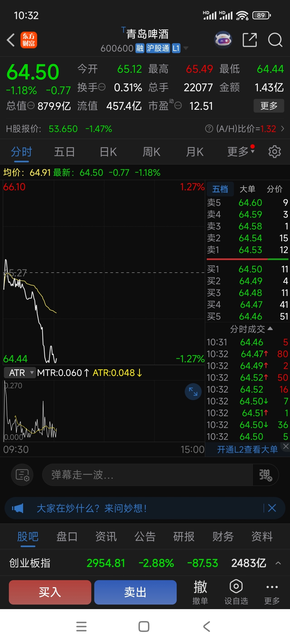
Task: Select the 股吧 tab
Action: pos(28,537)
